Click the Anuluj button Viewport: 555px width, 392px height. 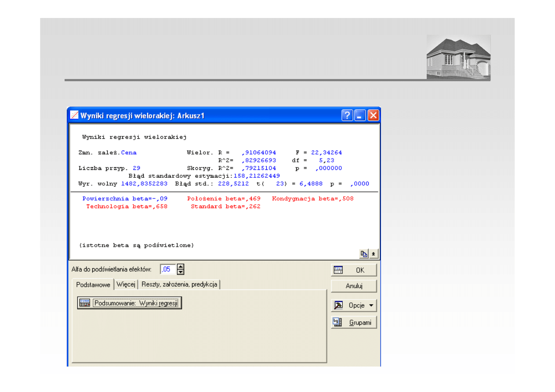(354, 286)
